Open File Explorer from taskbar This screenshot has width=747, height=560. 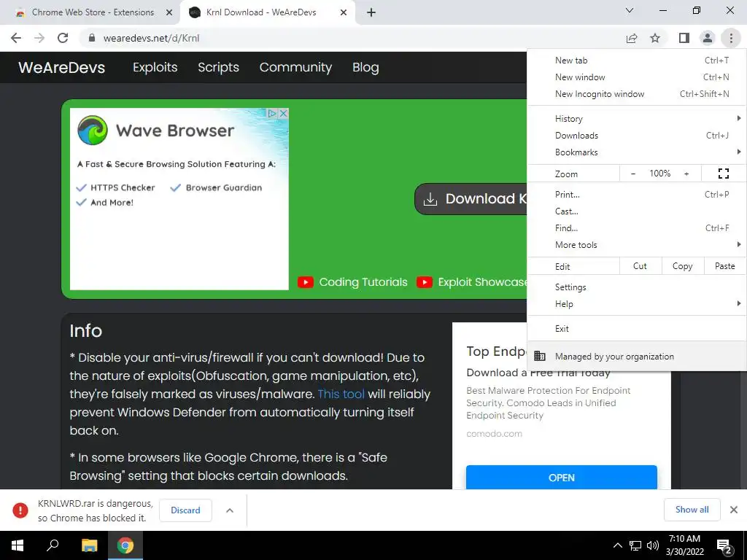coord(90,545)
